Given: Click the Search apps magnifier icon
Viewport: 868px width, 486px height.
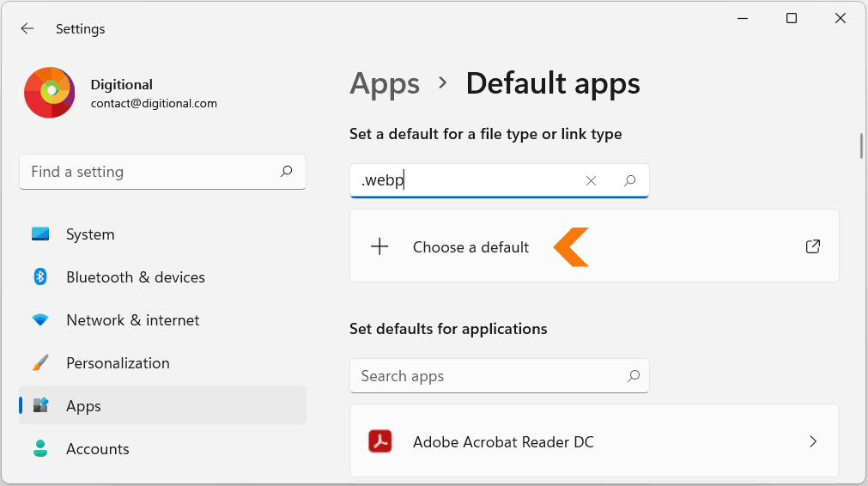Looking at the screenshot, I should [634, 376].
